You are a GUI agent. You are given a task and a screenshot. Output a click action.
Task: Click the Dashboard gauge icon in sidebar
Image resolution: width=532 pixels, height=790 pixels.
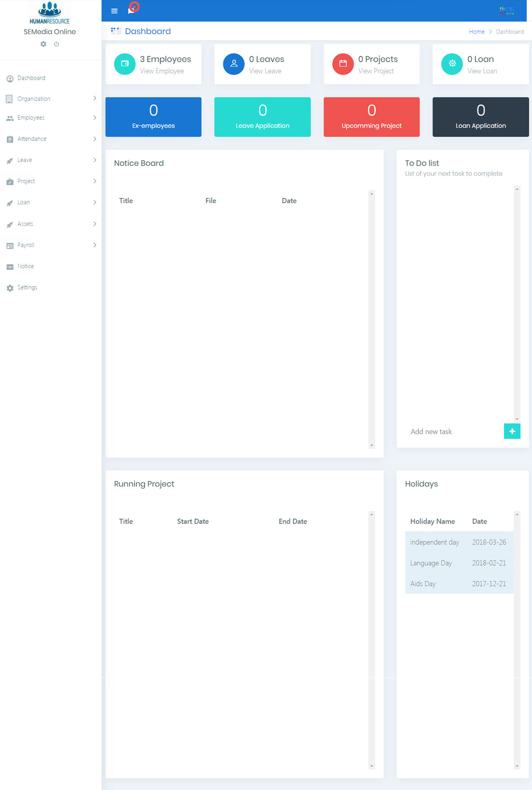10,79
